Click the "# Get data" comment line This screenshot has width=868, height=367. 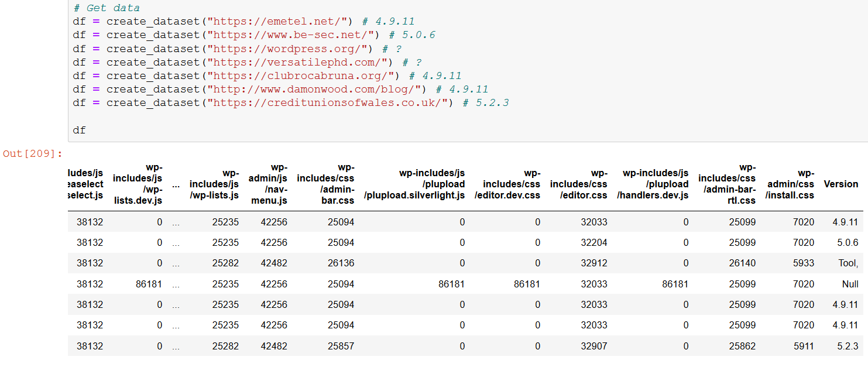pos(106,8)
